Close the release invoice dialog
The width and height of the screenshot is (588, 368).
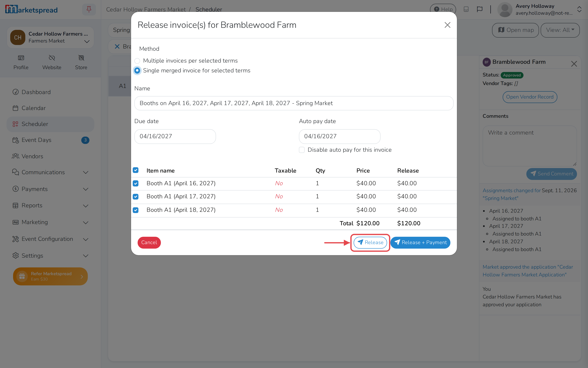[447, 25]
